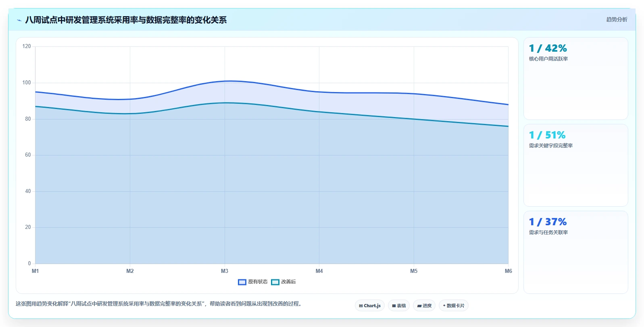
Task: Open the 需求与任务关联率 37% card
Action: [576, 252]
